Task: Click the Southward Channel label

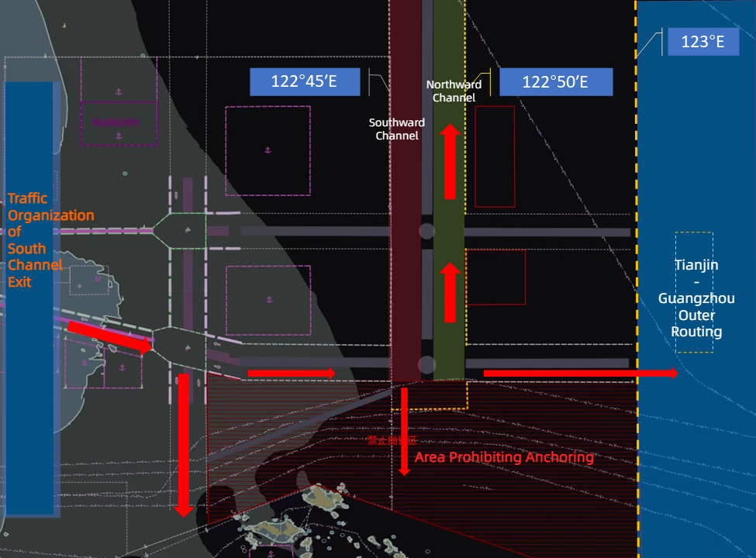Action: pyautogui.click(x=396, y=129)
